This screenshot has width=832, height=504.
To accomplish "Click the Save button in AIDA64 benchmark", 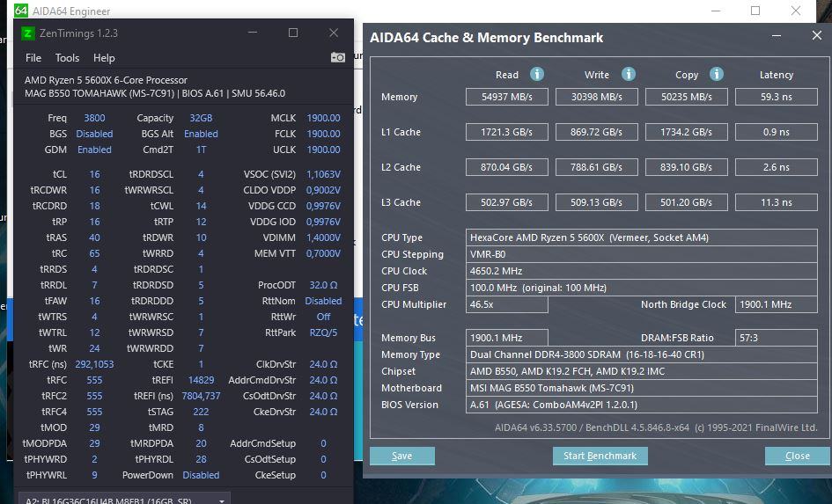I will pos(402,456).
